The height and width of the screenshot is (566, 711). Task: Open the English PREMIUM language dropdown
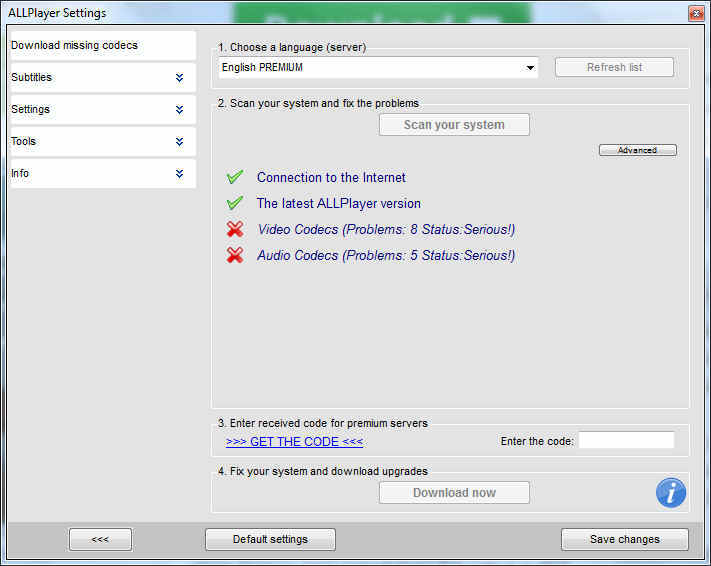pyautogui.click(x=378, y=68)
